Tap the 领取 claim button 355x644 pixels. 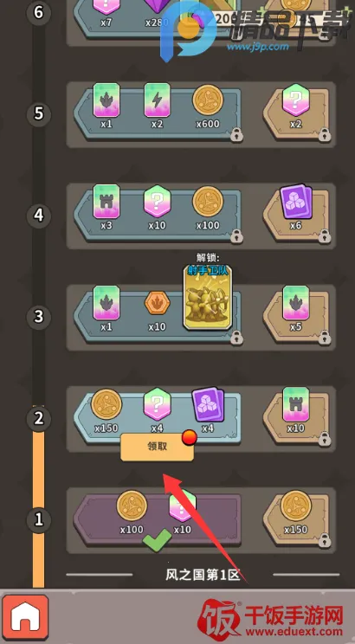(x=157, y=447)
